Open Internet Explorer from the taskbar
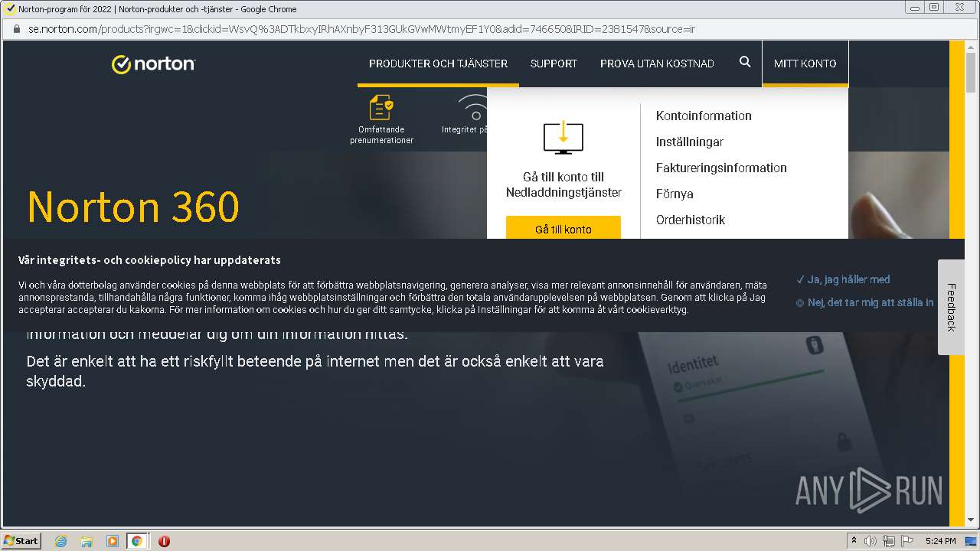Viewport: 980px width, 551px height. [x=60, y=541]
